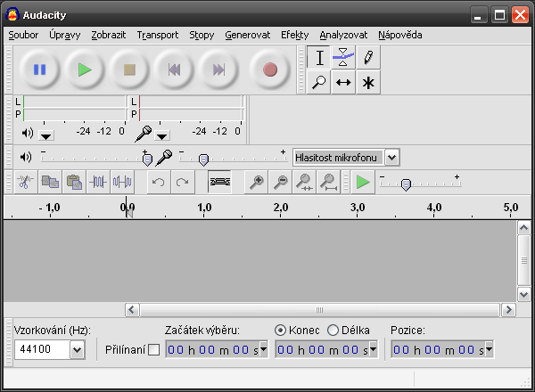Click the Copy icon in edit toolbar
The image size is (535, 392).
point(50,182)
